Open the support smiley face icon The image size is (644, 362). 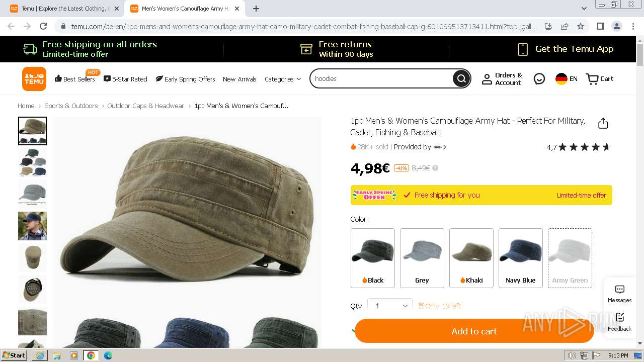[x=539, y=79]
